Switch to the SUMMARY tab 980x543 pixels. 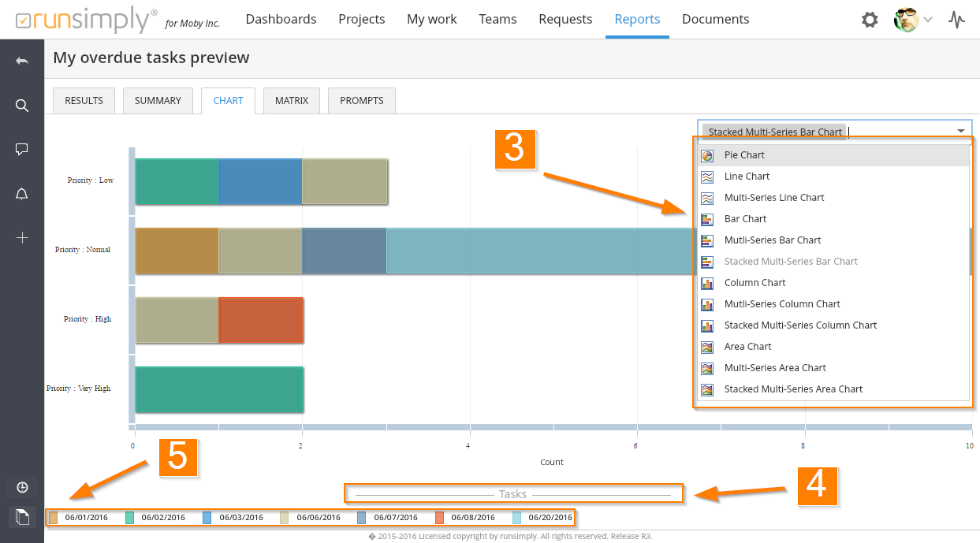point(158,101)
